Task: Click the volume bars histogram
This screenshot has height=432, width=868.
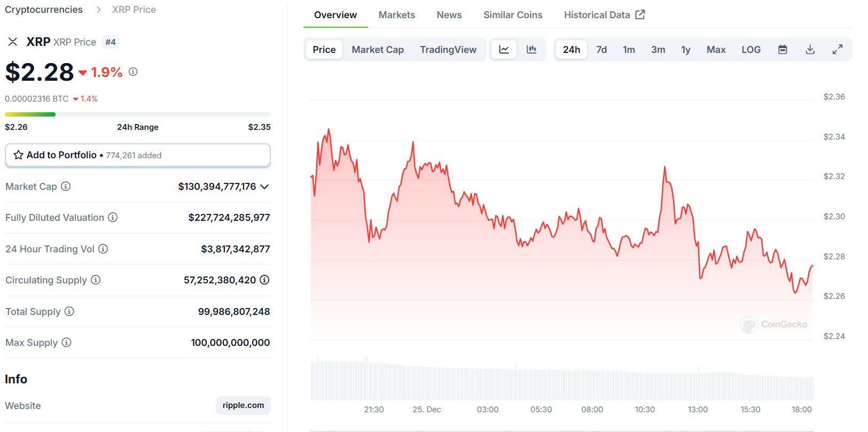Action: 561,380
